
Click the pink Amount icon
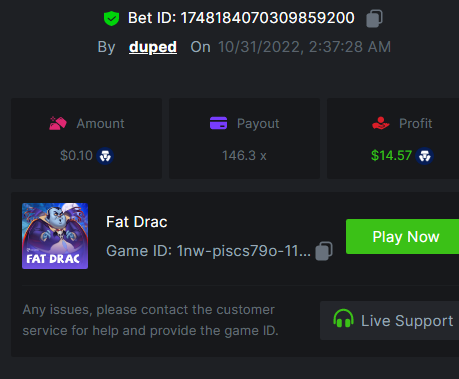(58, 123)
